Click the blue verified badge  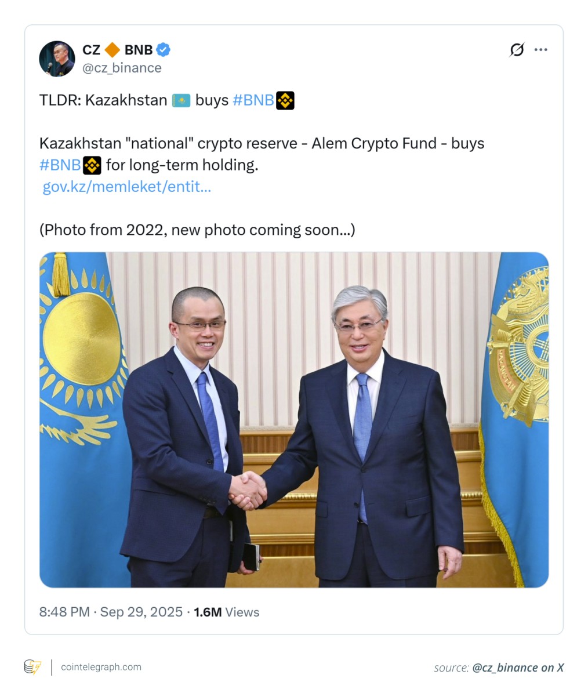click(164, 50)
